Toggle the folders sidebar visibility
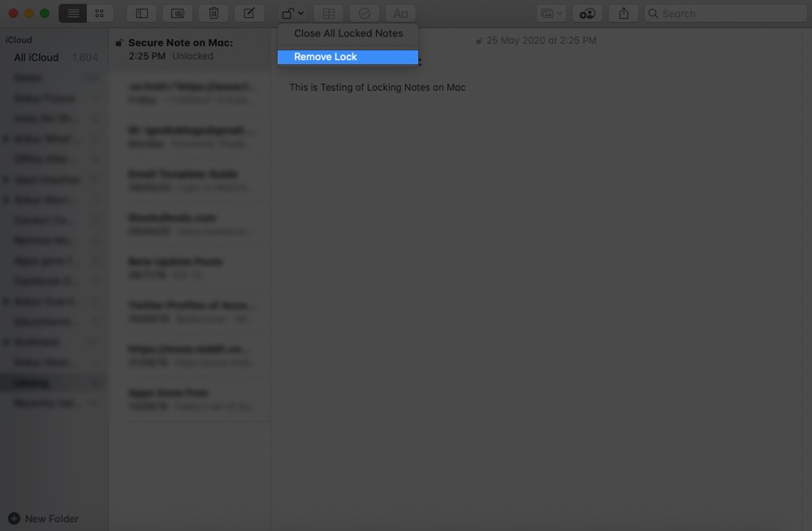812x531 pixels. (x=142, y=13)
